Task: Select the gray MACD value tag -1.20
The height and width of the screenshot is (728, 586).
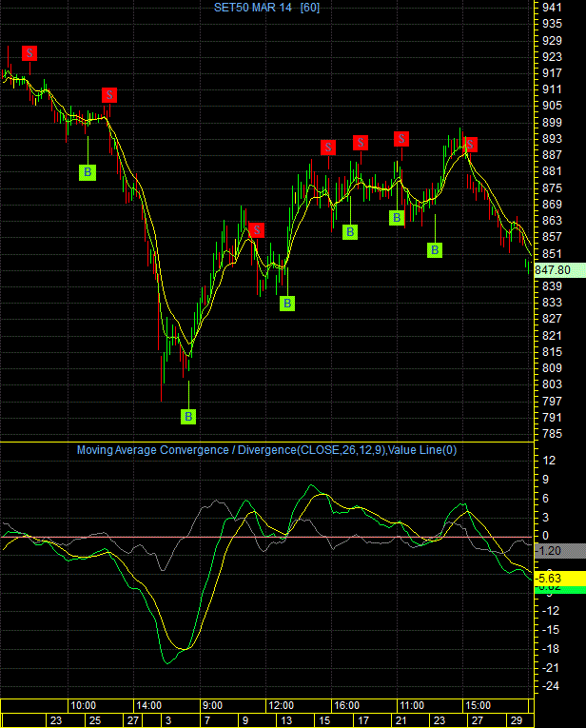Action: pos(560,551)
